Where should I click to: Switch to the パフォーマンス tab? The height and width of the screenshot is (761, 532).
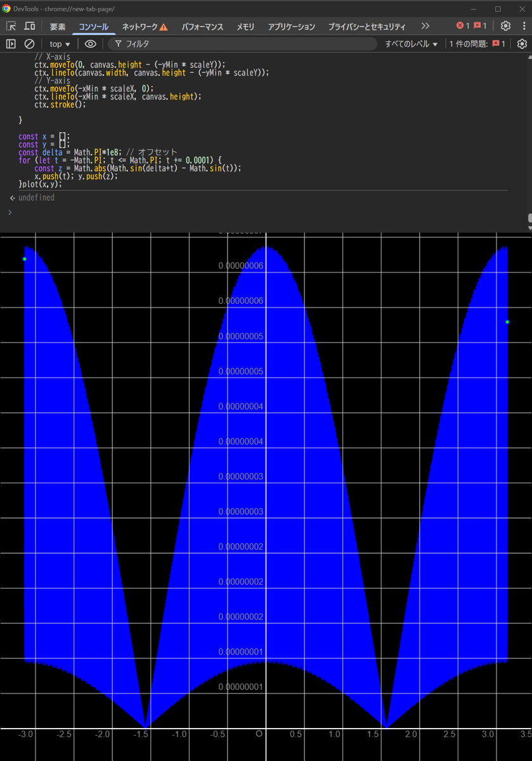point(202,27)
